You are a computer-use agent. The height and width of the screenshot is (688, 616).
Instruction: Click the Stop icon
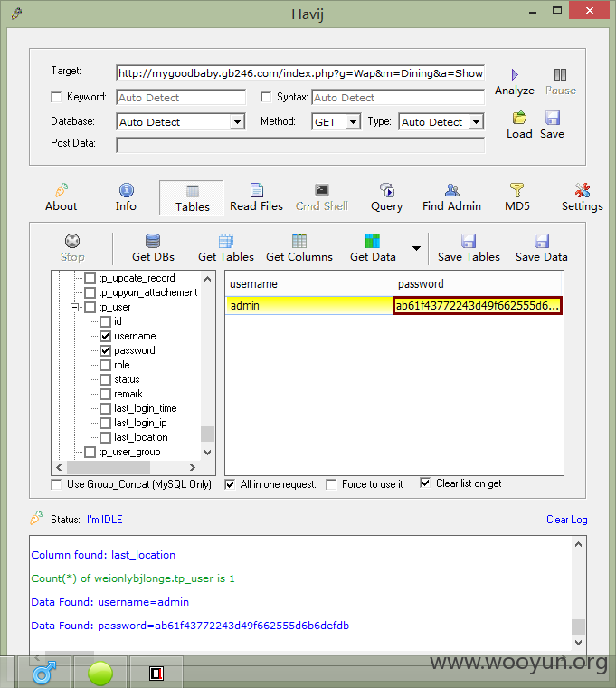pos(72,241)
